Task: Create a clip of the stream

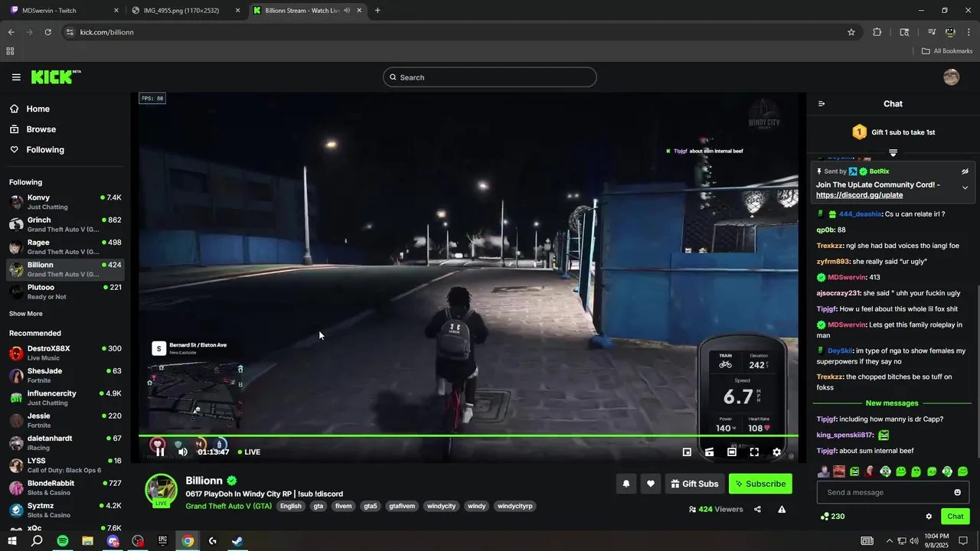Action: (710, 452)
